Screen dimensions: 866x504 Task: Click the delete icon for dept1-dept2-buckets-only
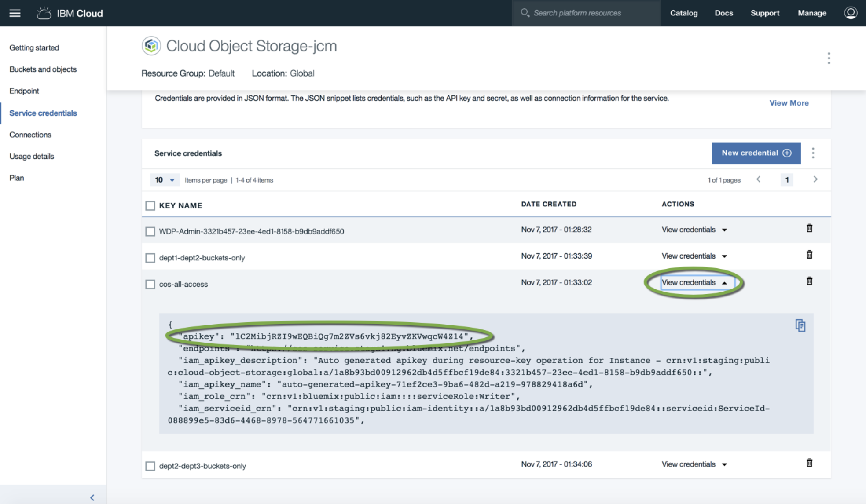click(x=810, y=255)
